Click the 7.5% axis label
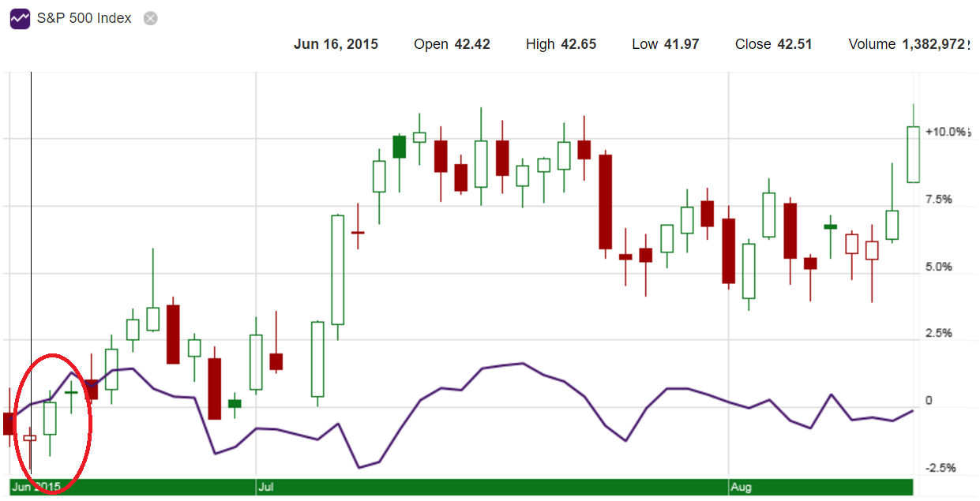 click(x=939, y=200)
